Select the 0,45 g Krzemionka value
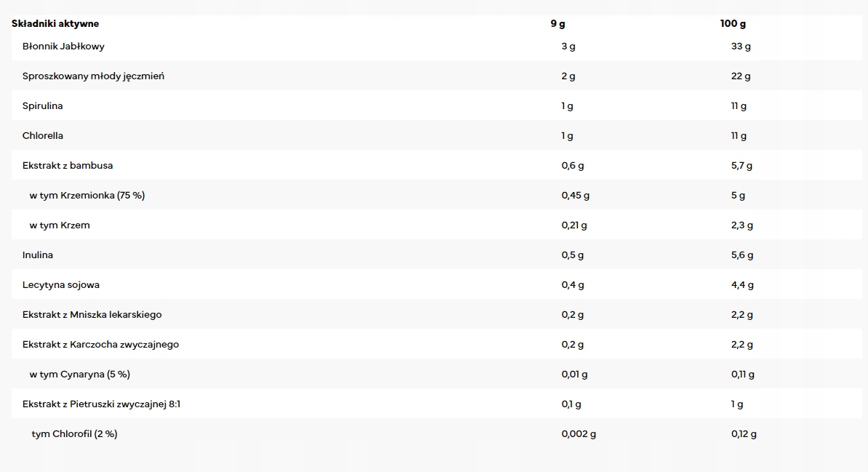 (575, 196)
